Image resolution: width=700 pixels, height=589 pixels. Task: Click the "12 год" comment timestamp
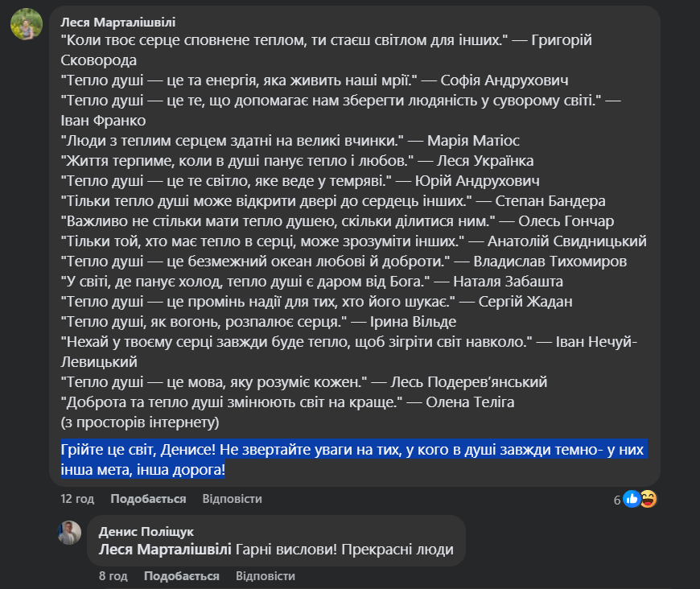77,499
